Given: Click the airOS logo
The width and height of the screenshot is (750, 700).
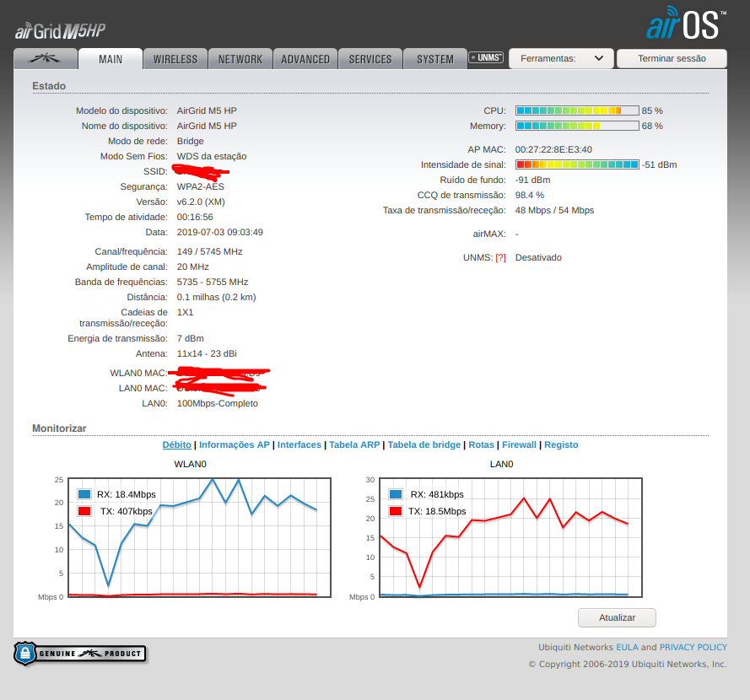Looking at the screenshot, I should [686, 23].
